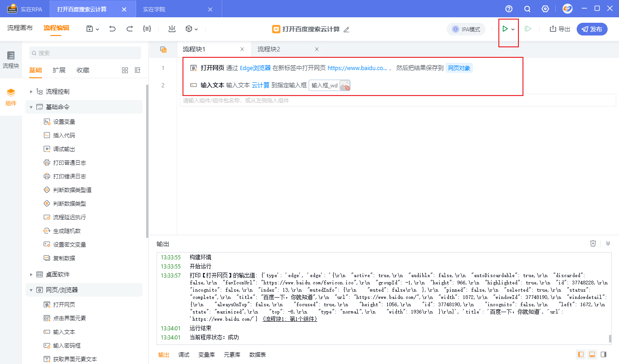The height and width of the screenshot is (364, 619).
Task: Select the 点击界面元素 component
Action: [x=65, y=318]
